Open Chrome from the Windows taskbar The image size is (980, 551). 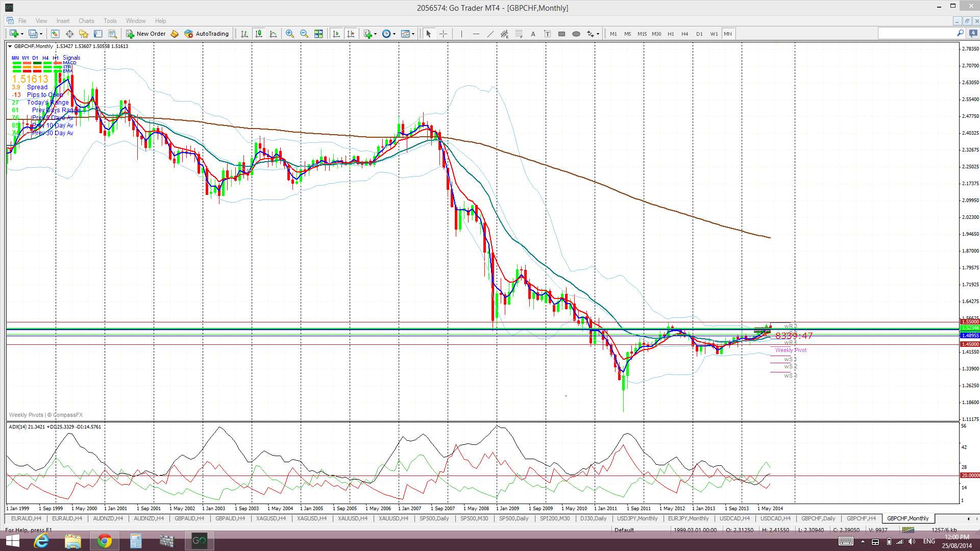coord(104,541)
